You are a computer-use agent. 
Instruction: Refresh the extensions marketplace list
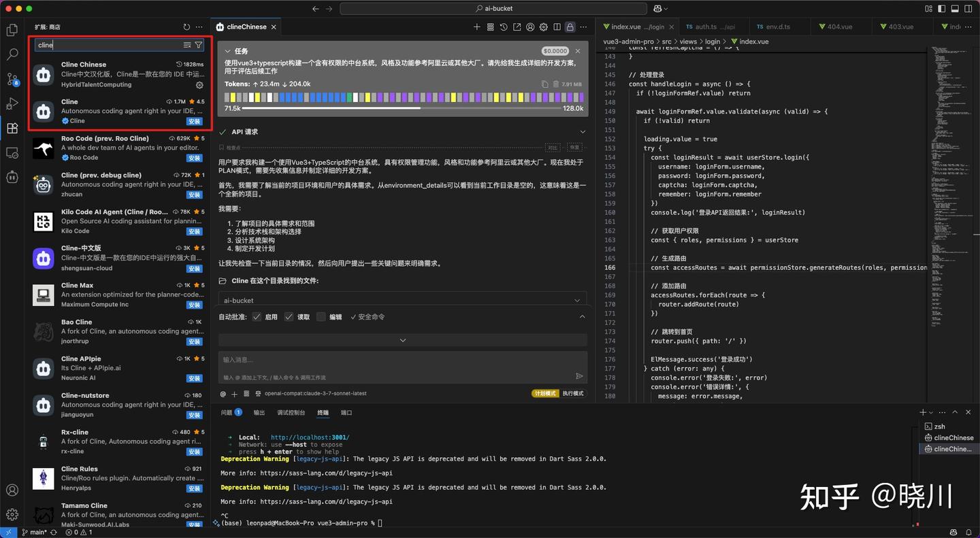point(186,27)
